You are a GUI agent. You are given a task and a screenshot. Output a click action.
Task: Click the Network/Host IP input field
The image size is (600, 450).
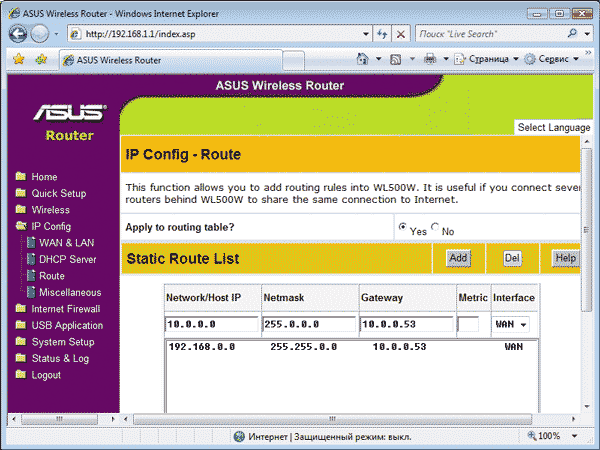[x=212, y=324]
